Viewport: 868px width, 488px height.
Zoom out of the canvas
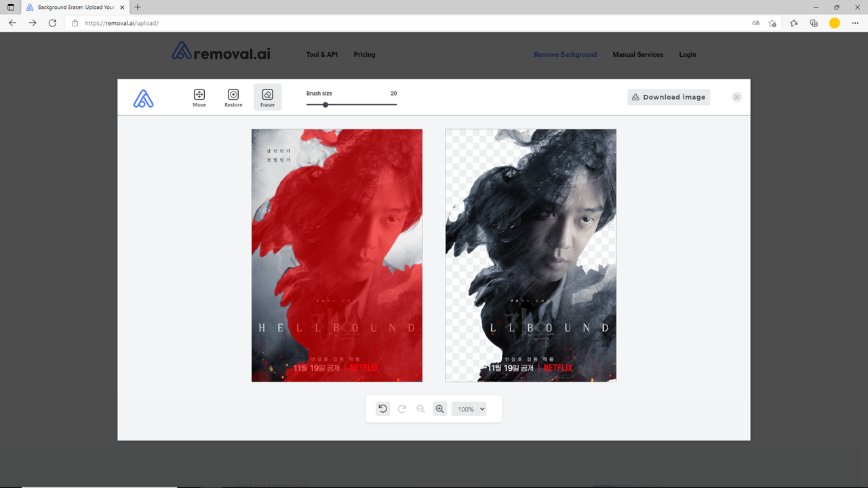(x=420, y=409)
